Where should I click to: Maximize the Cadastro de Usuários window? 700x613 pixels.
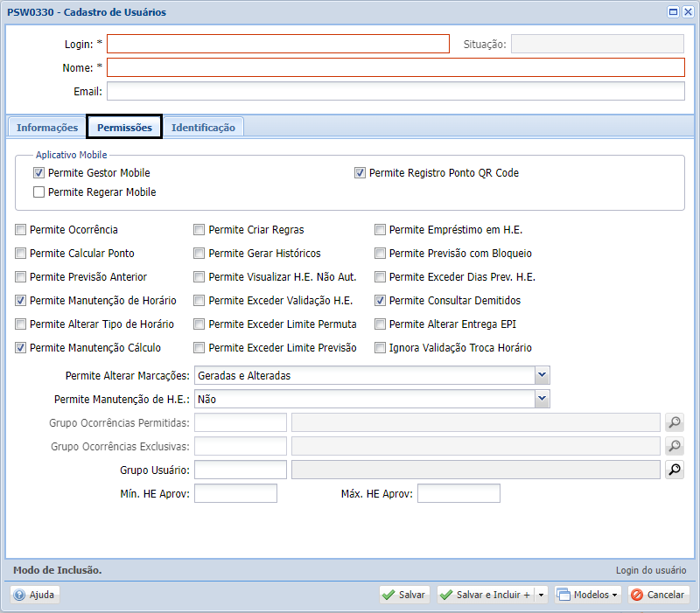674,12
